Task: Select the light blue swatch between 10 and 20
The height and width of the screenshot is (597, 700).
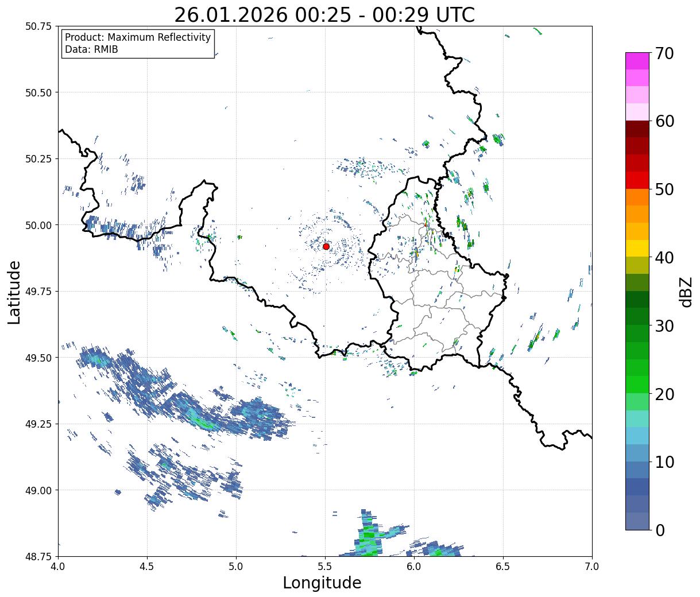Action: click(637, 436)
